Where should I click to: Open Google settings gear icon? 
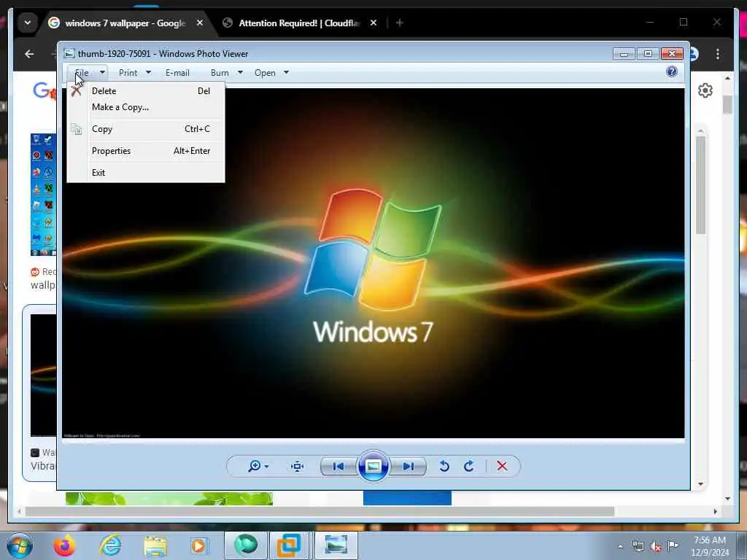(705, 90)
